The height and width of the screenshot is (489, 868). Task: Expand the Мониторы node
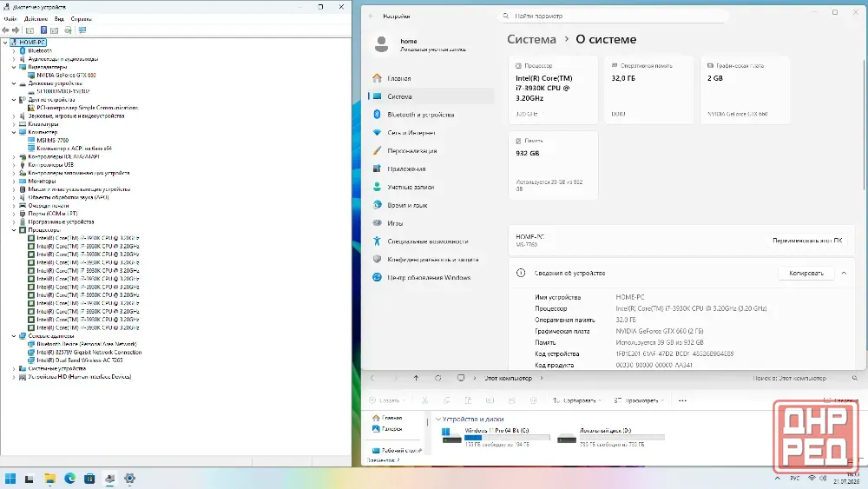pyautogui.click(x=14, y=181)
